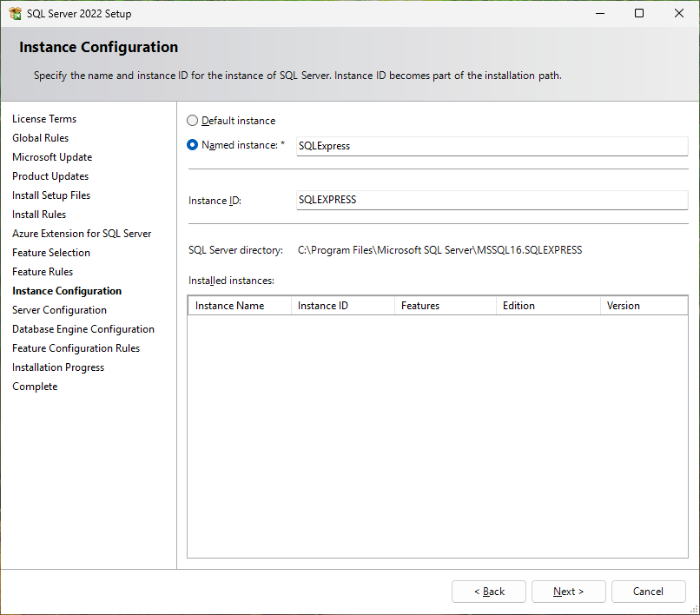Select the Named instance radio button

193,145
